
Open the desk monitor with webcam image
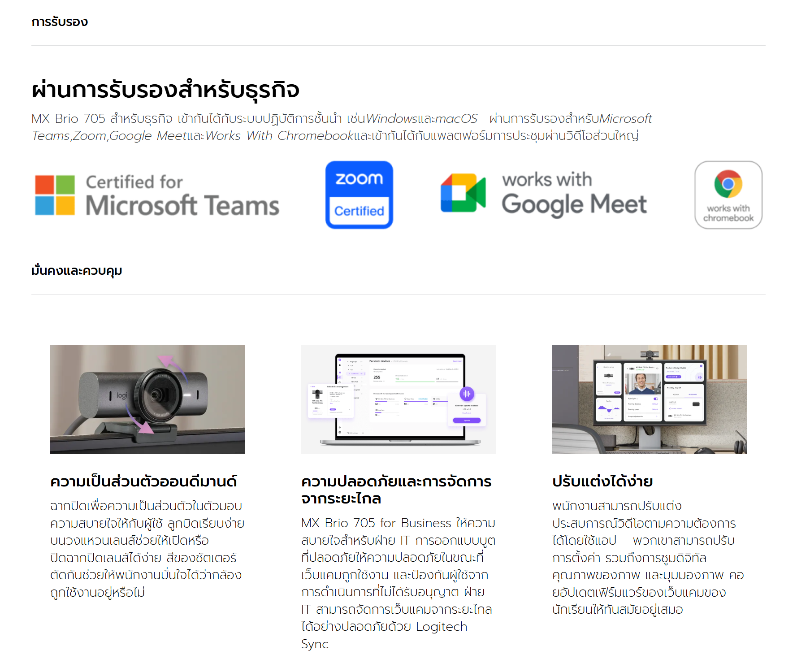pos(649,399)
